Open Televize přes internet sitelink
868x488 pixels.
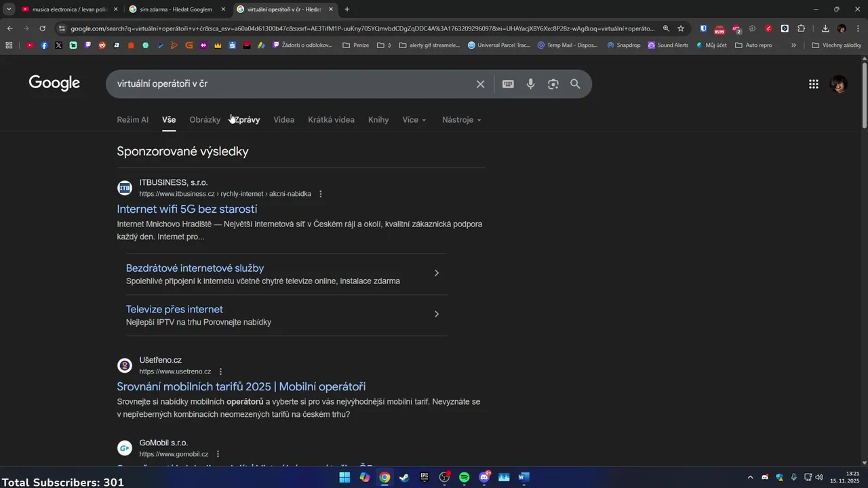click(x=174, y=310)
